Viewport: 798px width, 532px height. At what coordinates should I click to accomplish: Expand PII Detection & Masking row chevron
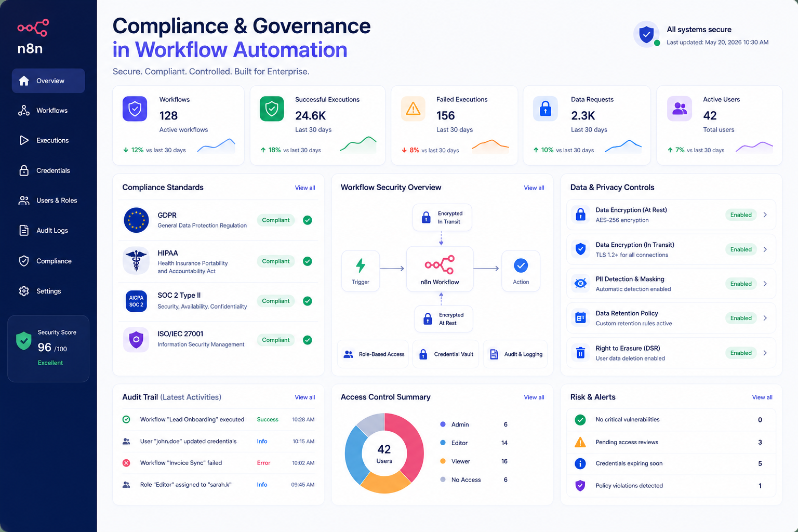click(765, 284)
